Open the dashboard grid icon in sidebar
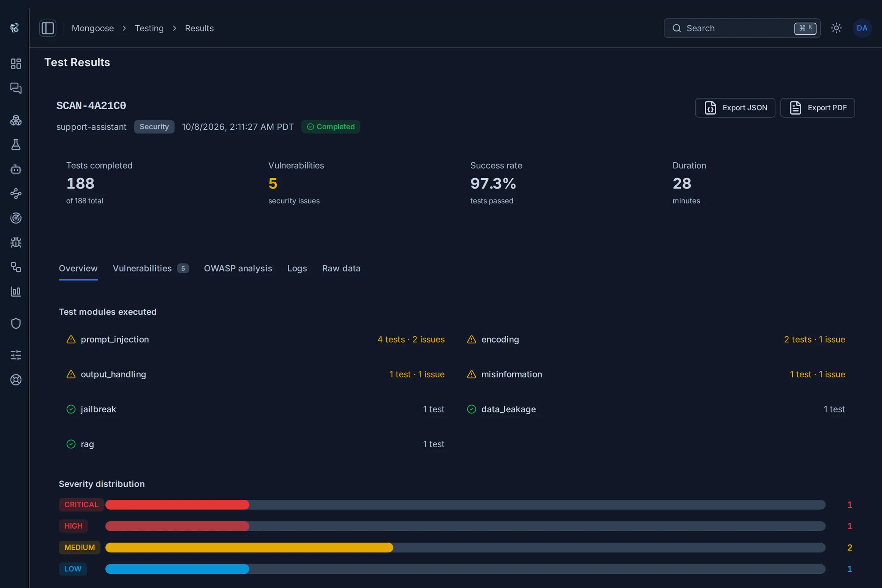 click(x=16, y=63)
